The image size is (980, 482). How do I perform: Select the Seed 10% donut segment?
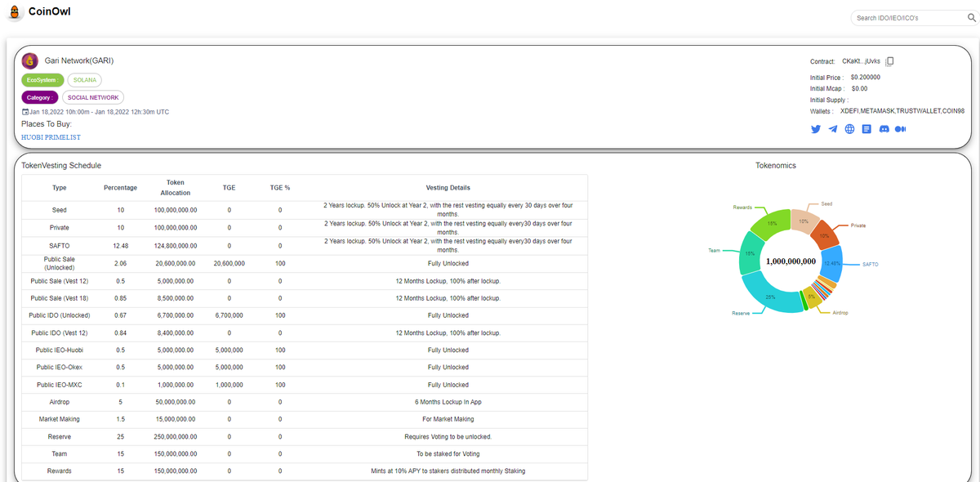tap(803, 221)
